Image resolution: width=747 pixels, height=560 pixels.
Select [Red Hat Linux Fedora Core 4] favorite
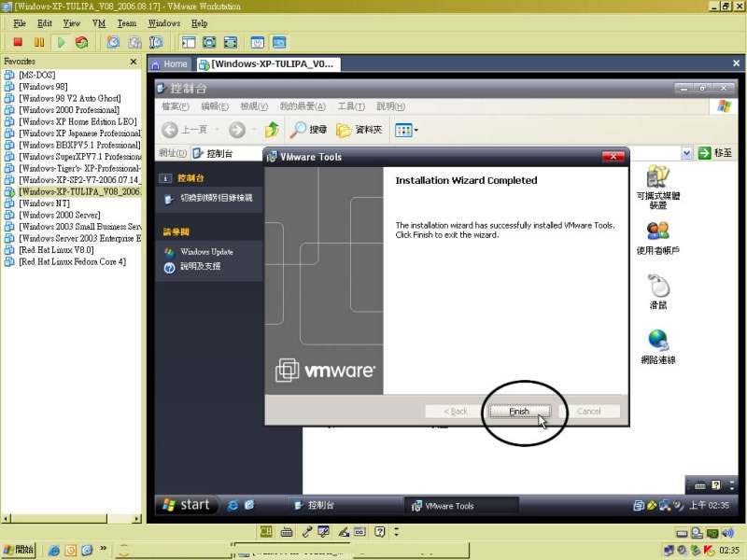tap(72, 261)
